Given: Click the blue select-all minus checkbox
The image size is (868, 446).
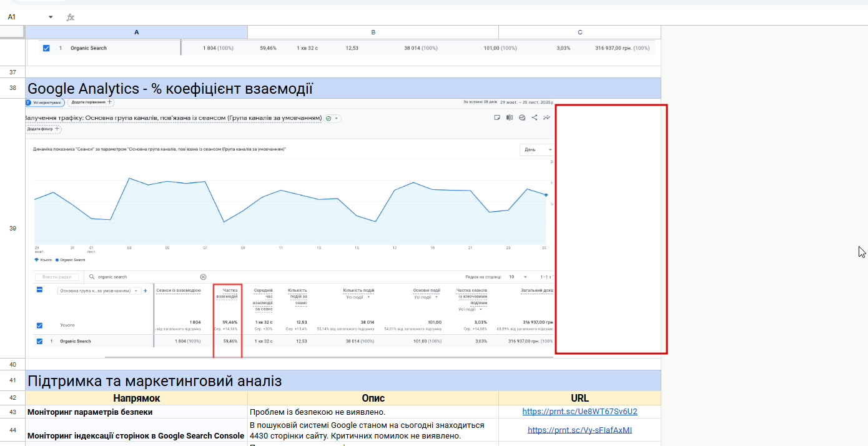Looking at the screenshot, I should tap(39, 290).
